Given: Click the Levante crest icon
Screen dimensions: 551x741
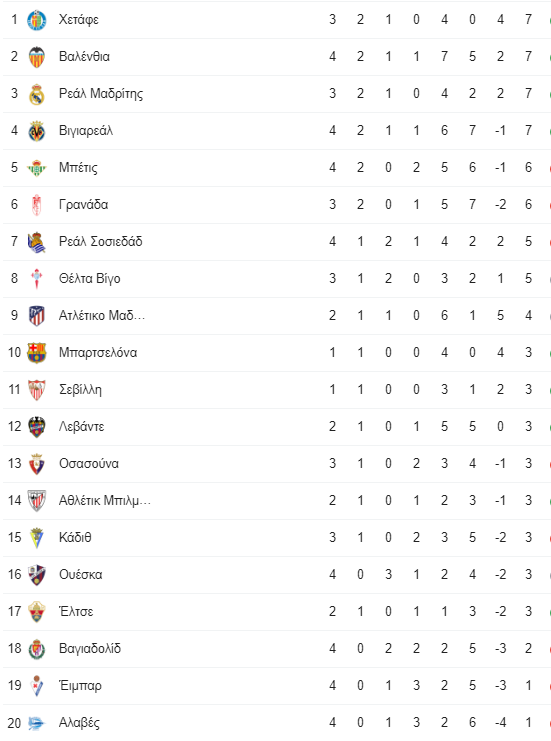Looking at the screenshot, I should pos(36,427).
